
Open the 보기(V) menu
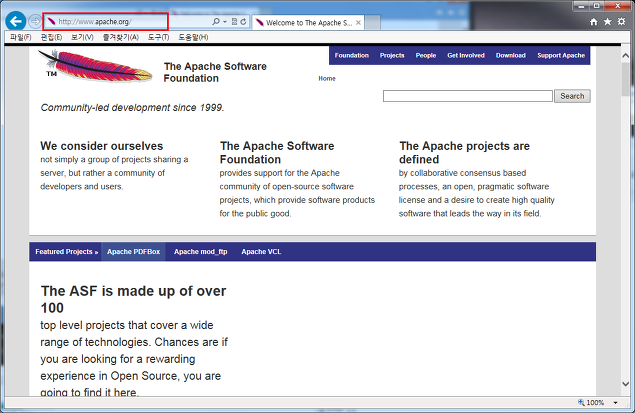coord(82,37)
